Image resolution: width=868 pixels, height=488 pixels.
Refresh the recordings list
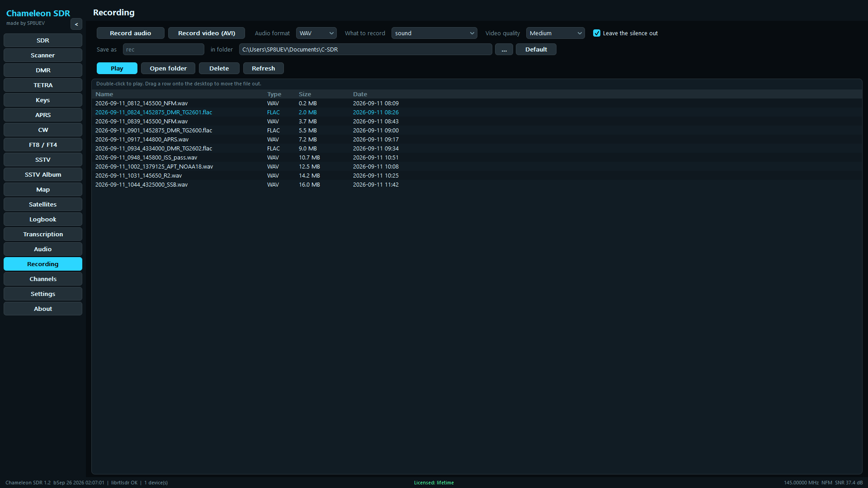[x=263, y=69]
